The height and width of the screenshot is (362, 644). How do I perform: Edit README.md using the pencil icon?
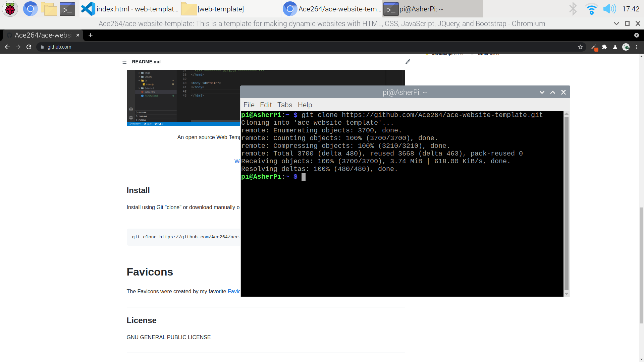pos(408,62)
